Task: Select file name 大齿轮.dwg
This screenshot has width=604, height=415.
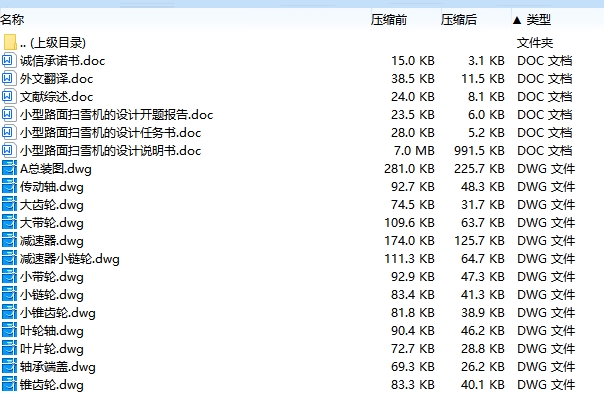Action: [52, 204]
